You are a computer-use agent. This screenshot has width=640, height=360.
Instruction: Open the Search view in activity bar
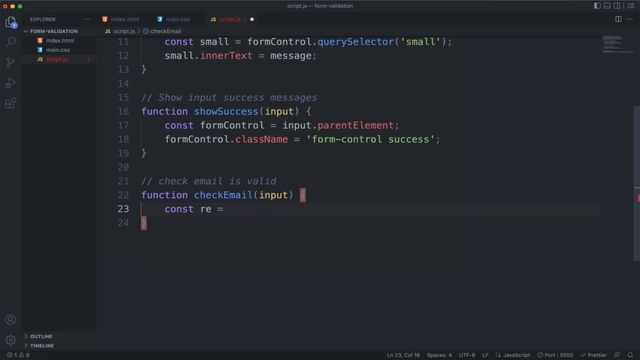(11, 42)
